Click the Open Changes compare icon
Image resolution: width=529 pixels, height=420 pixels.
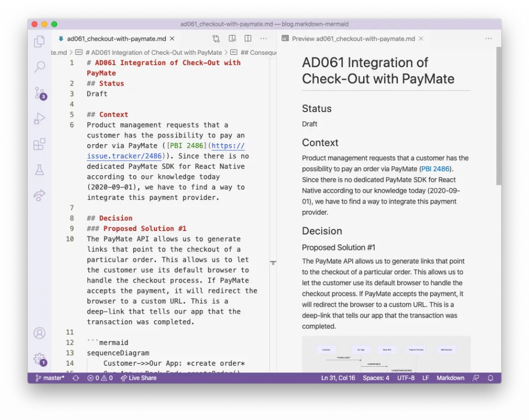(x=216, y=39)
